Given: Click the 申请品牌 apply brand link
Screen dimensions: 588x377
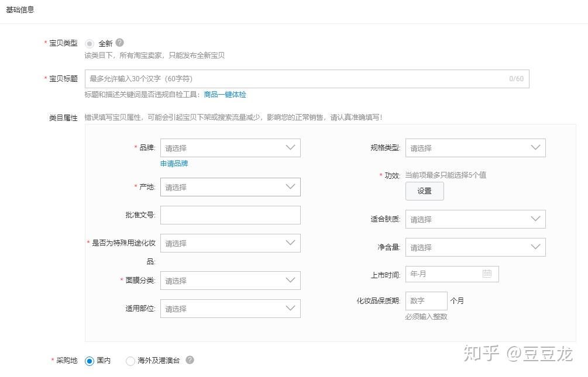Looking at the screenshot, I should point(174,164).
